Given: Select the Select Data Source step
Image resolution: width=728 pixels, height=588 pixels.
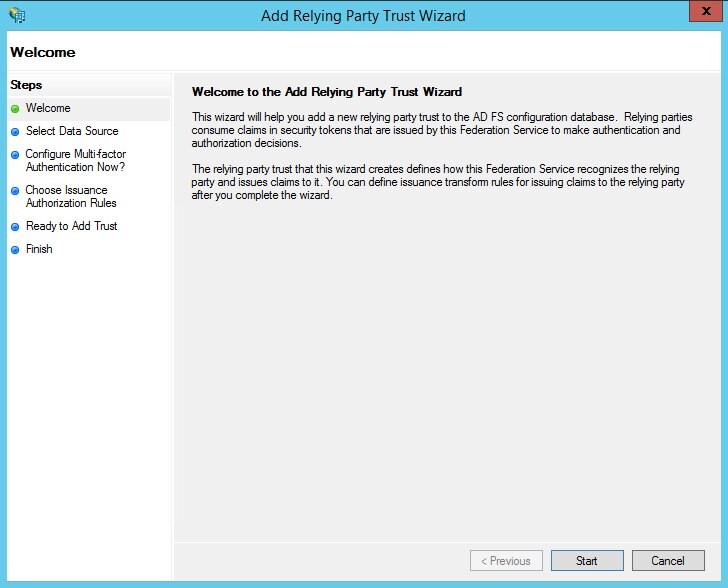Looking at the screenshot, I should (x=72, y=131).
